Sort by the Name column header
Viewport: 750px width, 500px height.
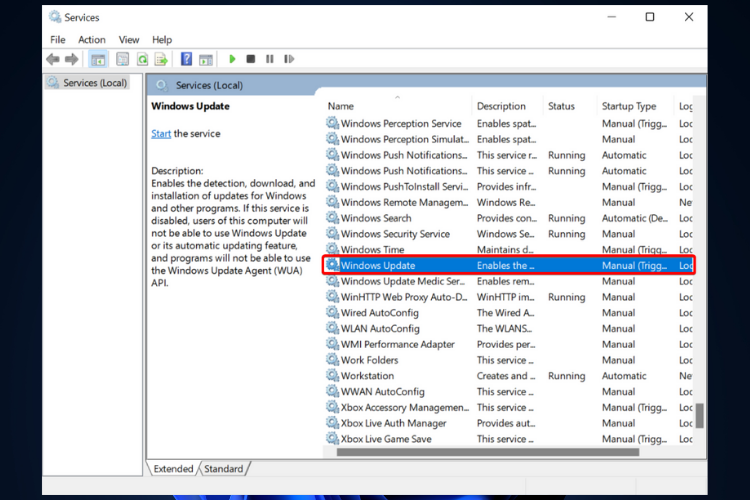point(341,106)
